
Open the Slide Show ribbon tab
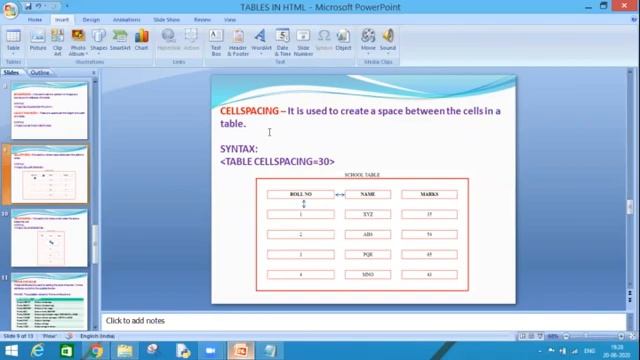[x=166, y=20]
